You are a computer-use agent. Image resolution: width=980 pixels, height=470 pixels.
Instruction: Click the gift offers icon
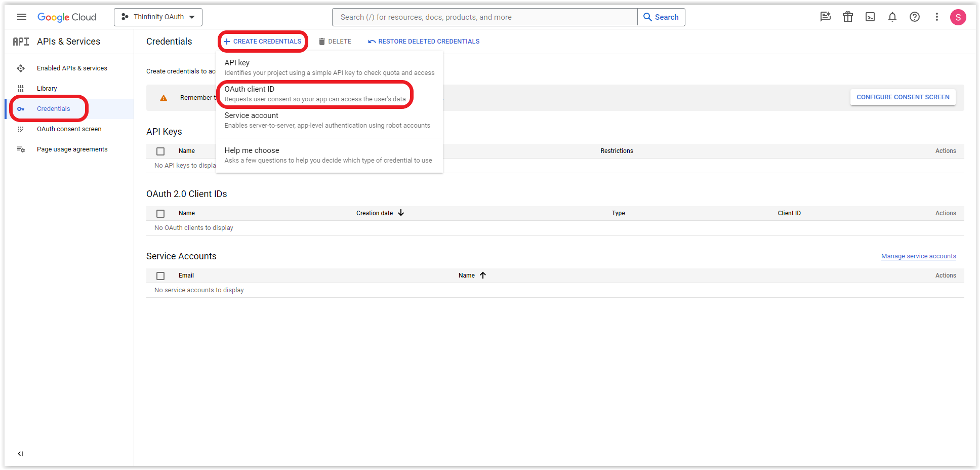click(848, 17)
